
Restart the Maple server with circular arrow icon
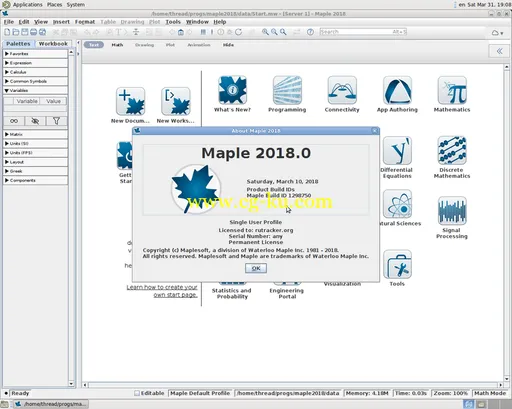coord(238,32)
